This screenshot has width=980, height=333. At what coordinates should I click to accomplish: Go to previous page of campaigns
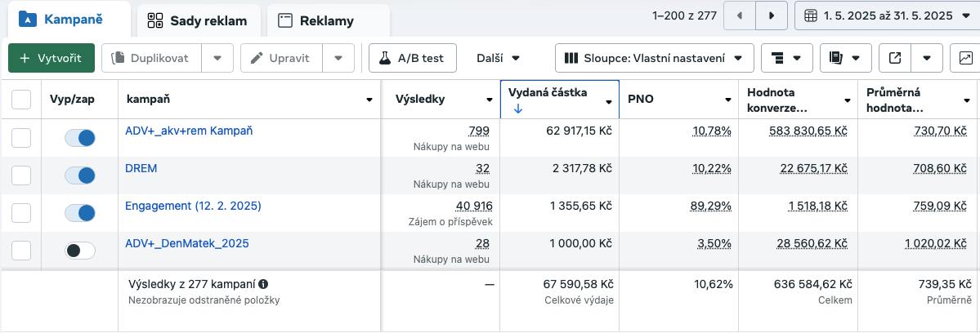pos(740,16)
